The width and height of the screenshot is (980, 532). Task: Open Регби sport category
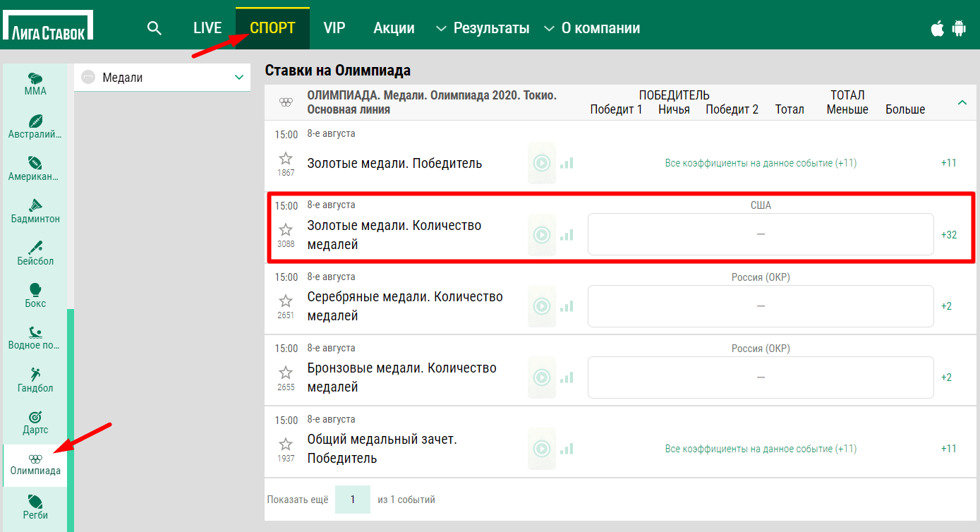pos(35,507)
